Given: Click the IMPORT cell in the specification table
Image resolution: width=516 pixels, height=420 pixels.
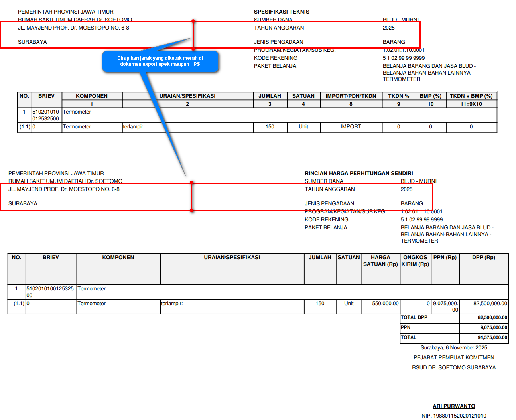Looking at the screenshot, I should 351,126.
